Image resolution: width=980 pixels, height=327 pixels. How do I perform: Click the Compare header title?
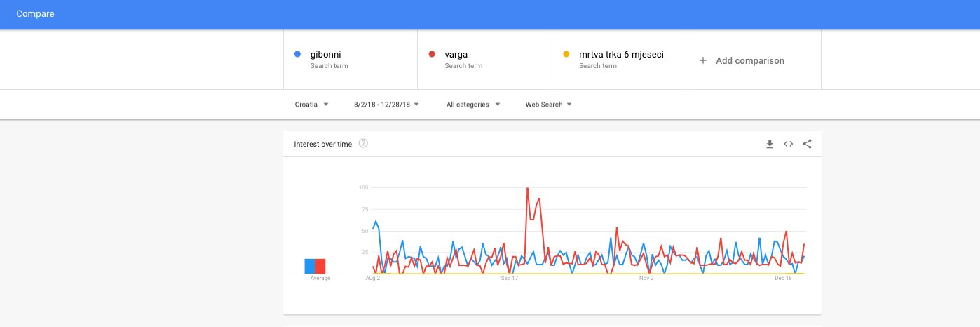coord(35,14)
